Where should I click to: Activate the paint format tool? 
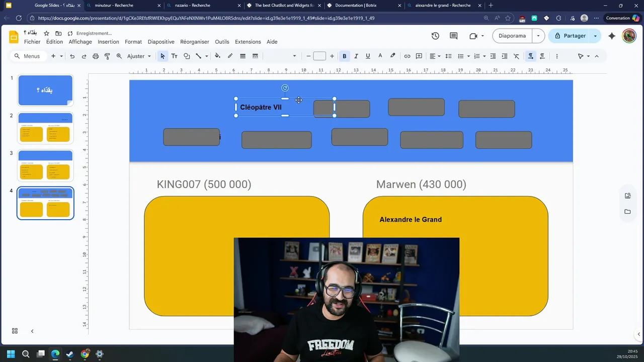[107, 56]
